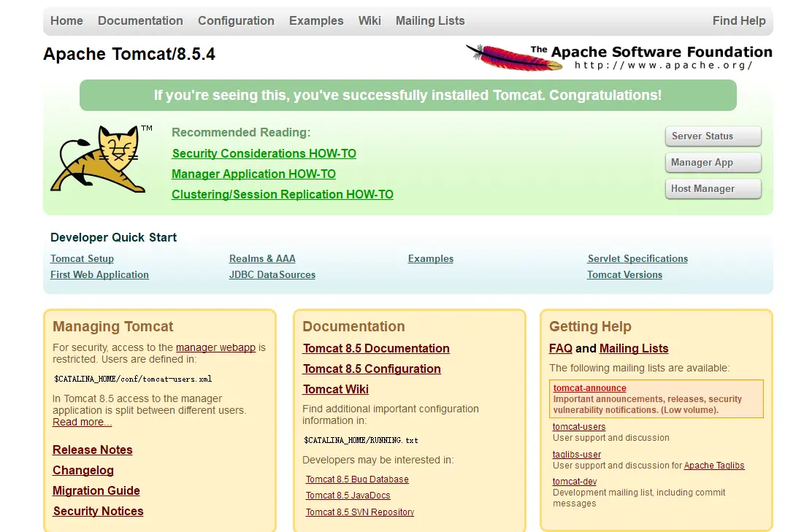804x532 pixels.
Task: Open Clustering/Session Replication HOW-TO link
Action: [283, 194]
